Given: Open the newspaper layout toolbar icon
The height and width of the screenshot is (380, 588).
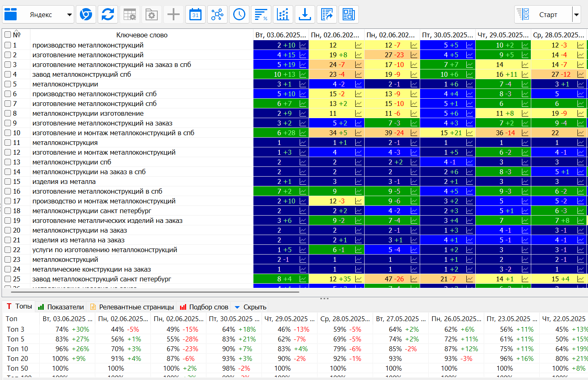Looking at the screenshot, I should [349, 15].
